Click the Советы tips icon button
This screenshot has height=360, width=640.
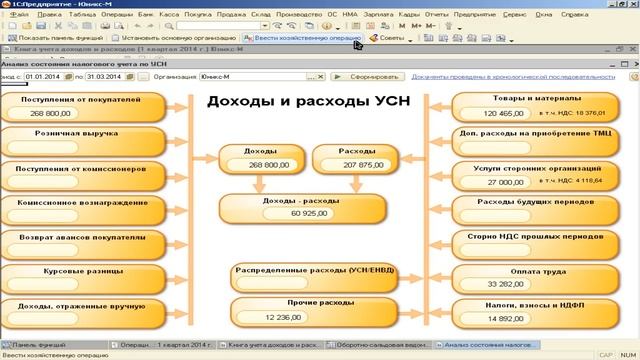click(x=387, y=38)
